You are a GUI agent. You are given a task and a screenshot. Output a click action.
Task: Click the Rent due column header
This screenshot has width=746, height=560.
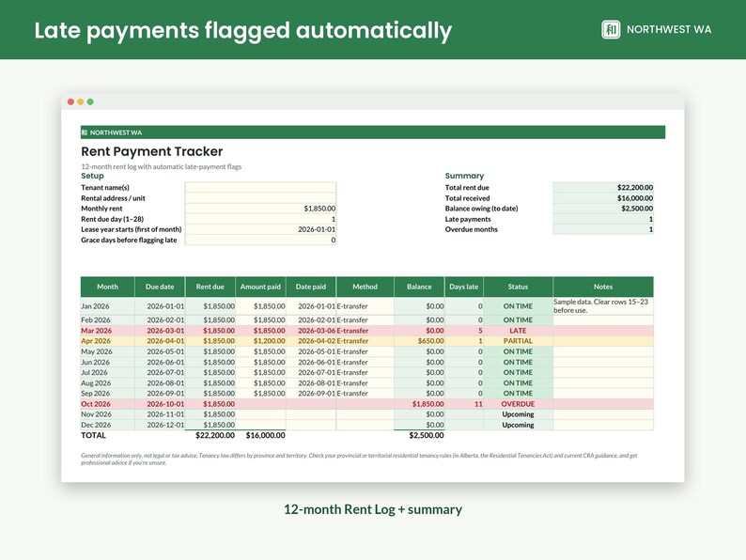210,287
